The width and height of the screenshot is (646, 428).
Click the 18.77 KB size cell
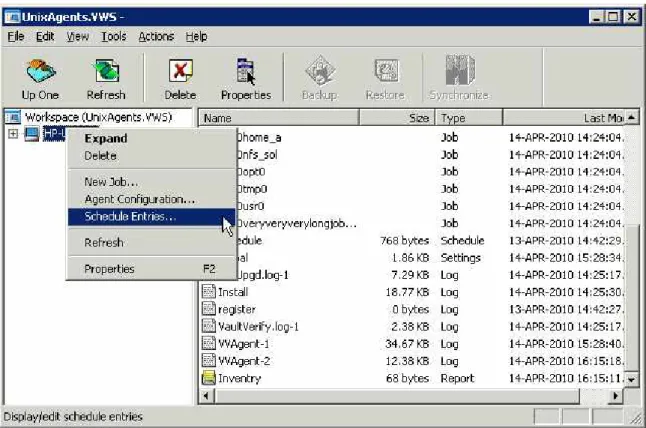(x=407, y=292)
